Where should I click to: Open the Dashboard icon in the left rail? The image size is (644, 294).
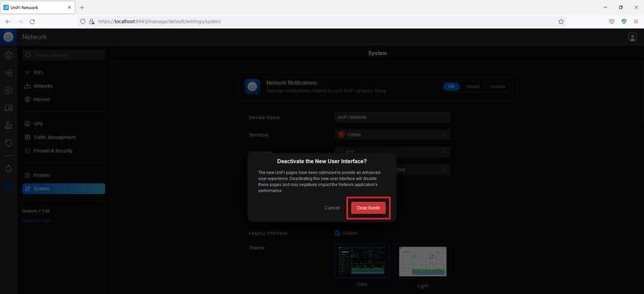pos(8,55)
